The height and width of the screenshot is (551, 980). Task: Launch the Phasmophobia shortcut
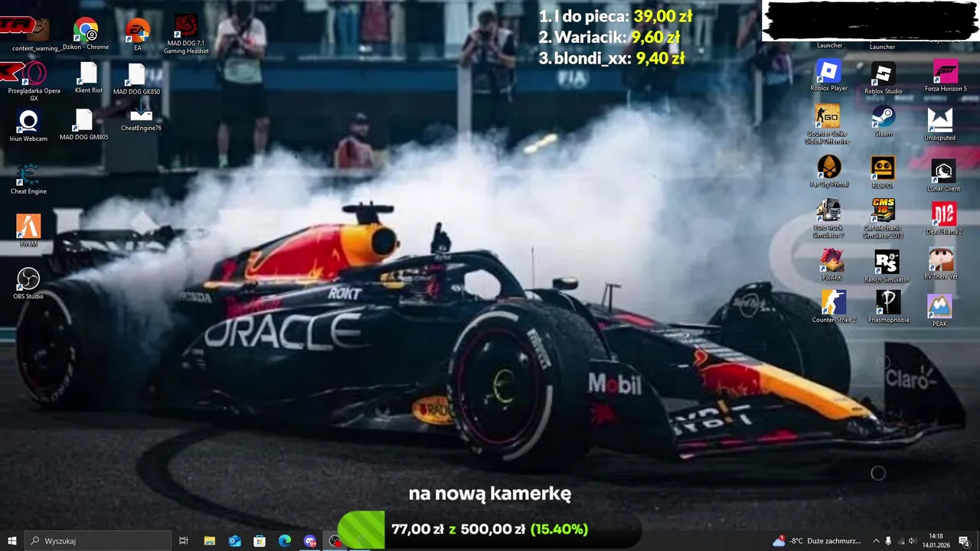888,306
